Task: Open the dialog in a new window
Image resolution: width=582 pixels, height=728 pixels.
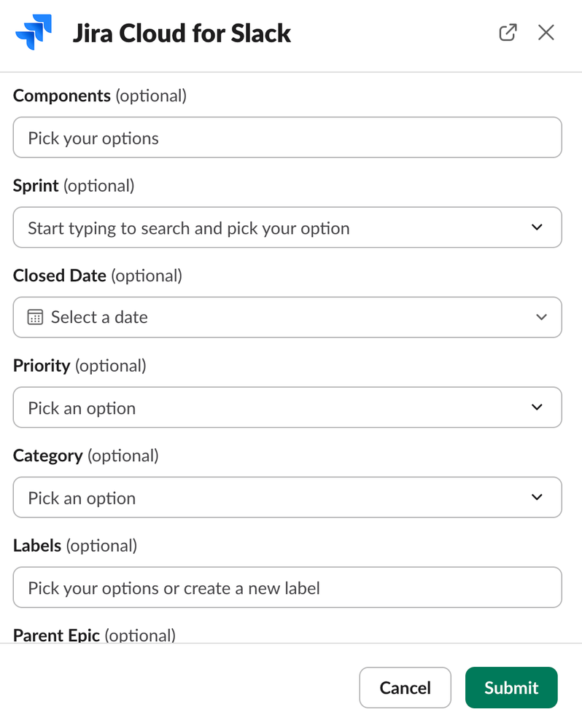Action: click(508, 33)
